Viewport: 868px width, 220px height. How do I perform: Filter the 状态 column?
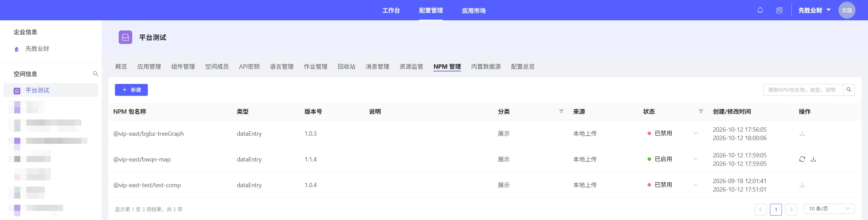[x=701, y=111]
